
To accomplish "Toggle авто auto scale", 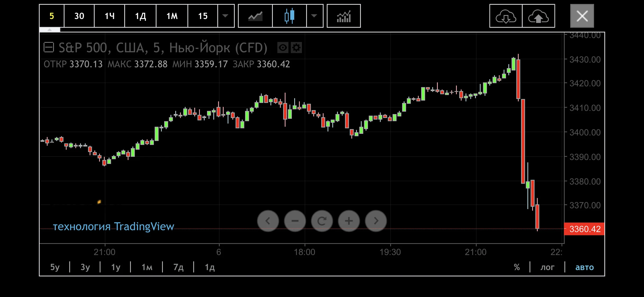I will 585,267.
